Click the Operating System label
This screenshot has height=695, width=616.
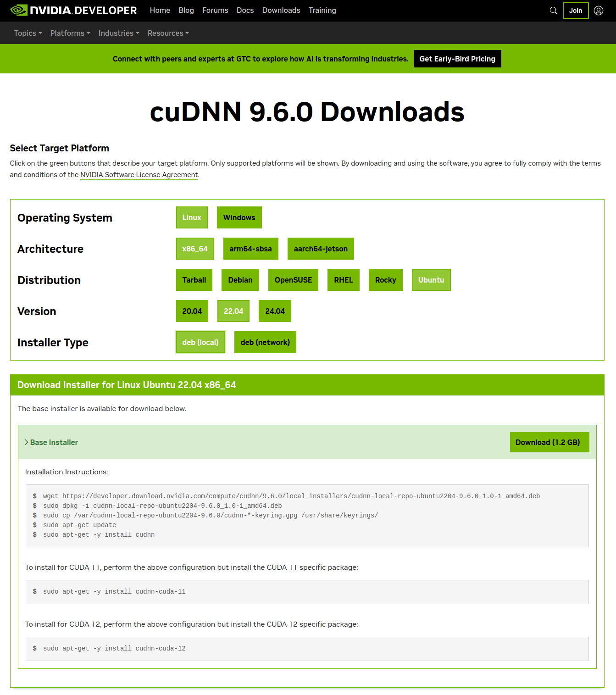pyautogui.click(x=65, y=218)
